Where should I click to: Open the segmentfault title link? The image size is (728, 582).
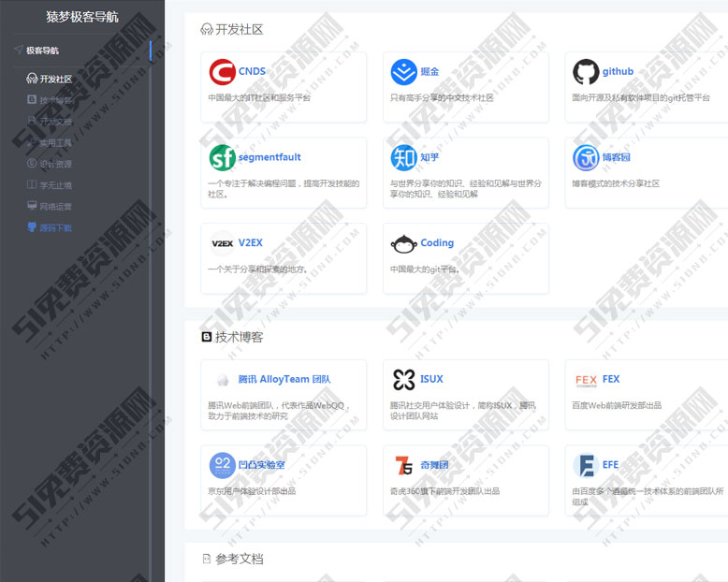tap(269, 157)
